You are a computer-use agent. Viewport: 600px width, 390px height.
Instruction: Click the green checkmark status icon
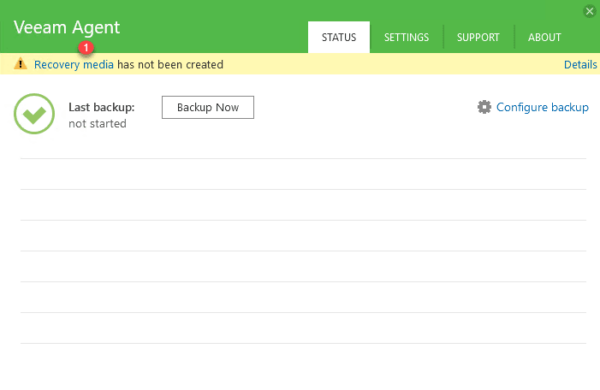[34, 114]
